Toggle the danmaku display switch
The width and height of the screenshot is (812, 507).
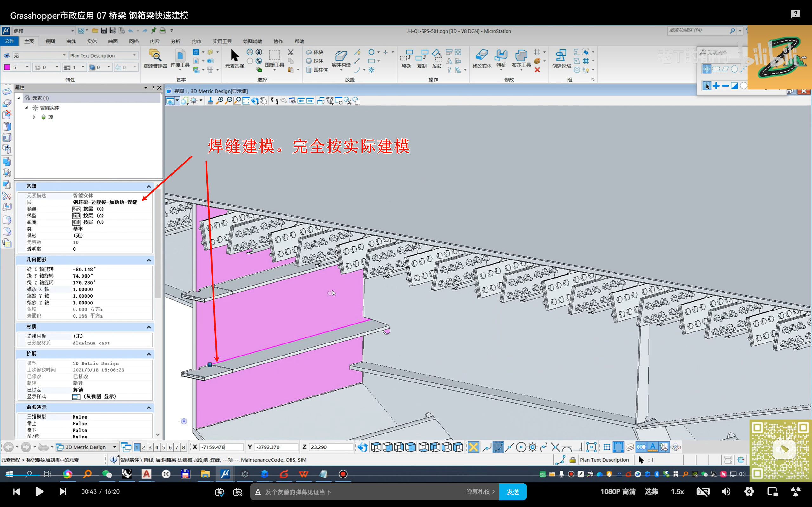[220, 491]
